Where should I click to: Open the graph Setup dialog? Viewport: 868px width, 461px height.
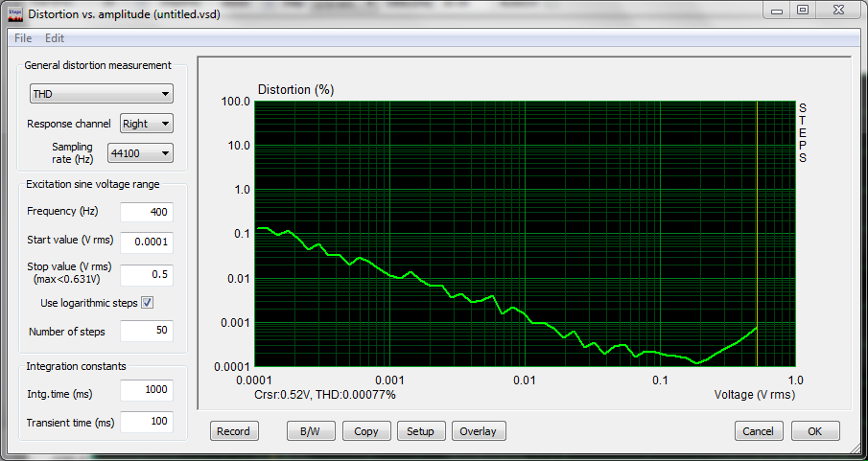420,431
